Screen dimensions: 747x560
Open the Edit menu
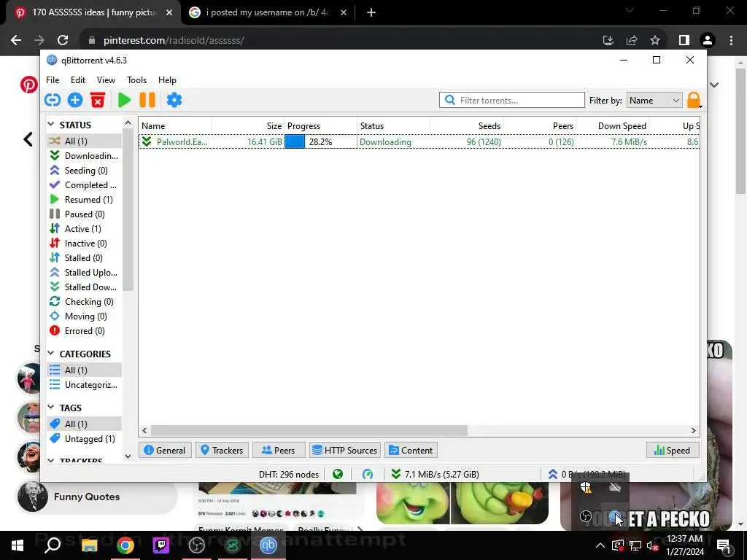coord(77,80)
